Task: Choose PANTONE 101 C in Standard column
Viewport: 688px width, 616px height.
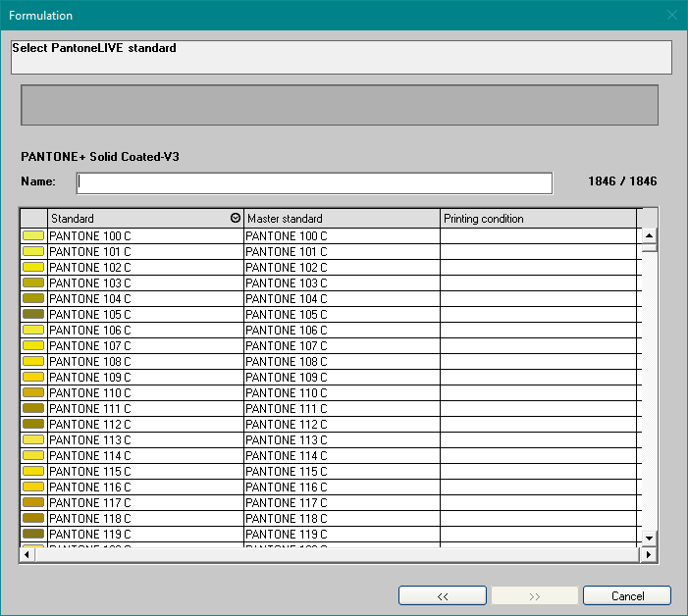Action: (145, 252)
